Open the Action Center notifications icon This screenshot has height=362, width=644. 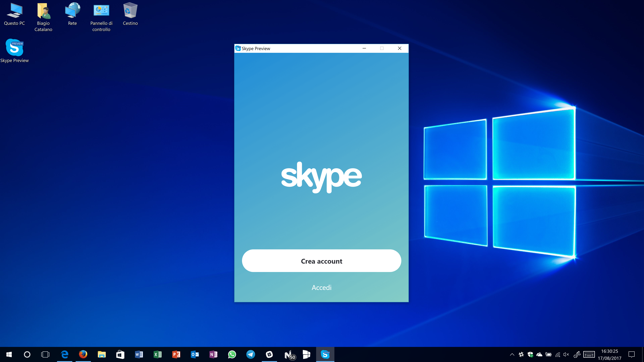pyautogui.click(x=632, y=354)
